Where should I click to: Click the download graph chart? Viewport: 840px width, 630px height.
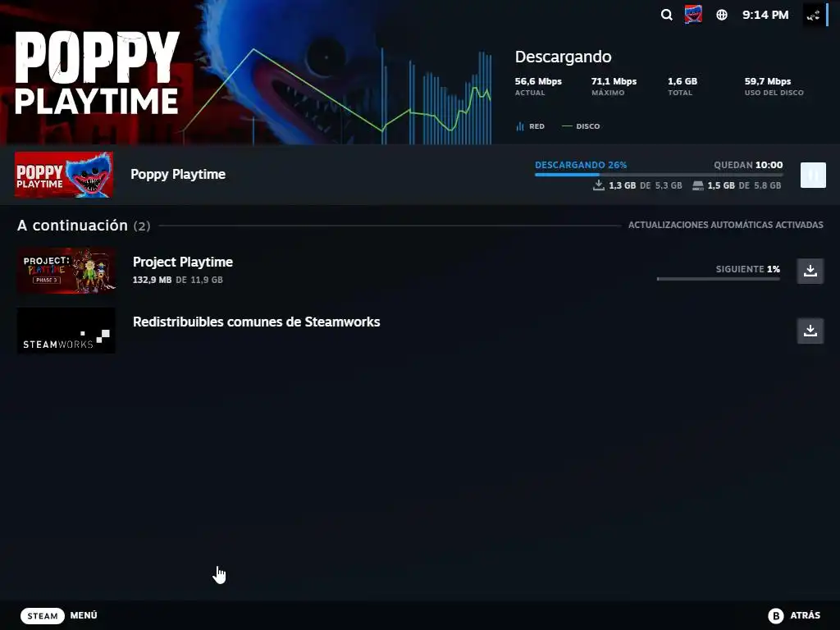pyautogui.click(x=336, y=97)
